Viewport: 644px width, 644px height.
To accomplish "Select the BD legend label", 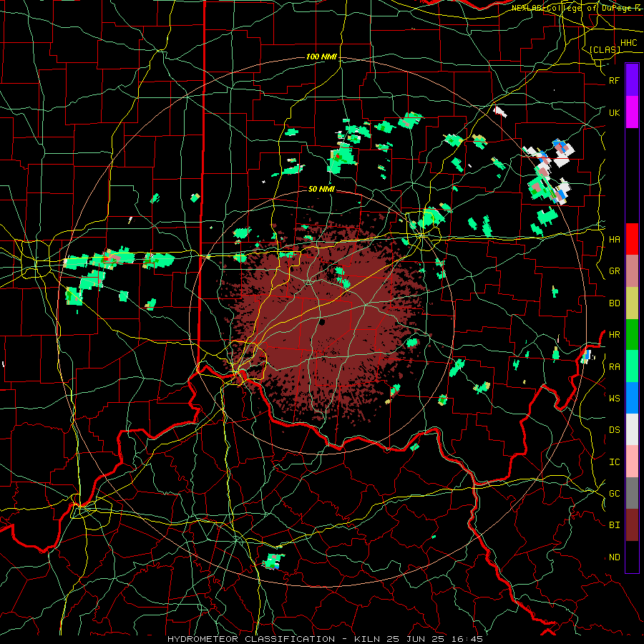I will [614, 303].
